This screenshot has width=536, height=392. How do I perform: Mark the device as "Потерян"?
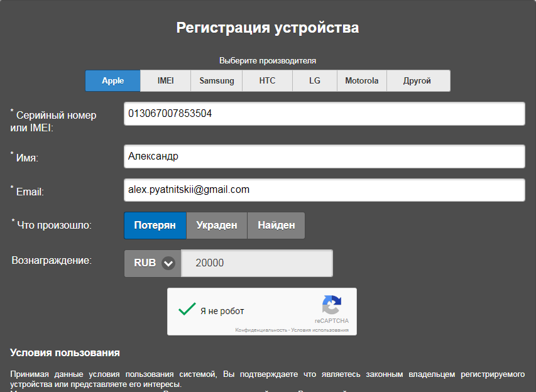point(155,226)
